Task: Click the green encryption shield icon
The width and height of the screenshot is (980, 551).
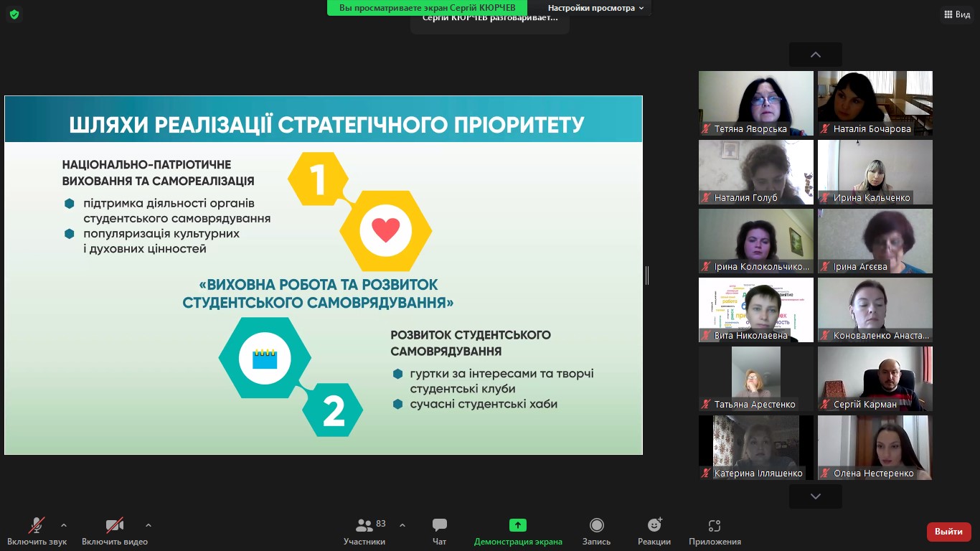Action: click(x=14, y=14)
